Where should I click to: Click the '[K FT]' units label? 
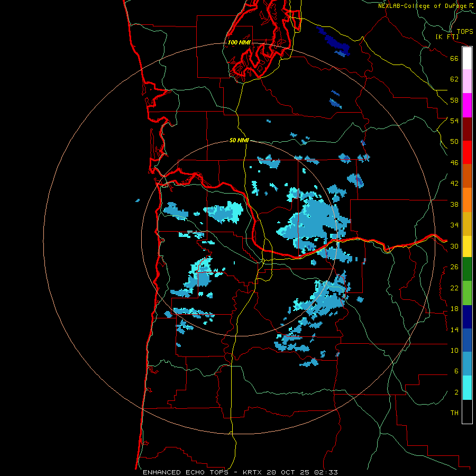coord(447,36)
